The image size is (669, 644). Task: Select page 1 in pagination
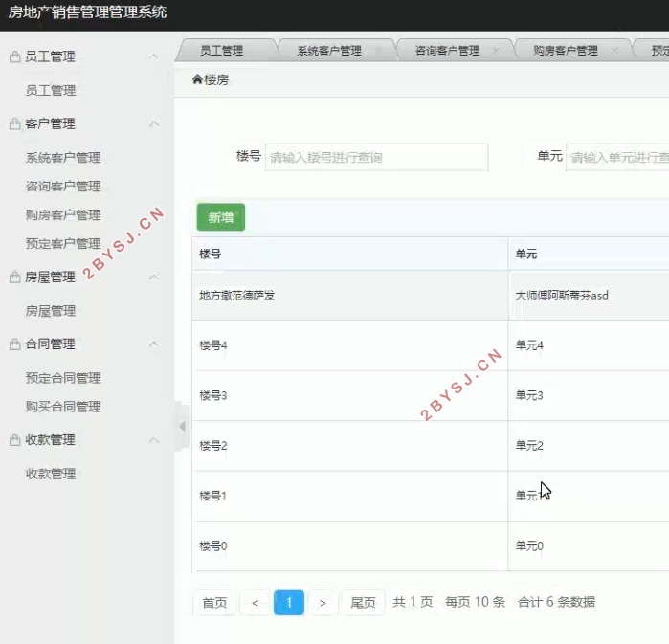click(289, 602)
